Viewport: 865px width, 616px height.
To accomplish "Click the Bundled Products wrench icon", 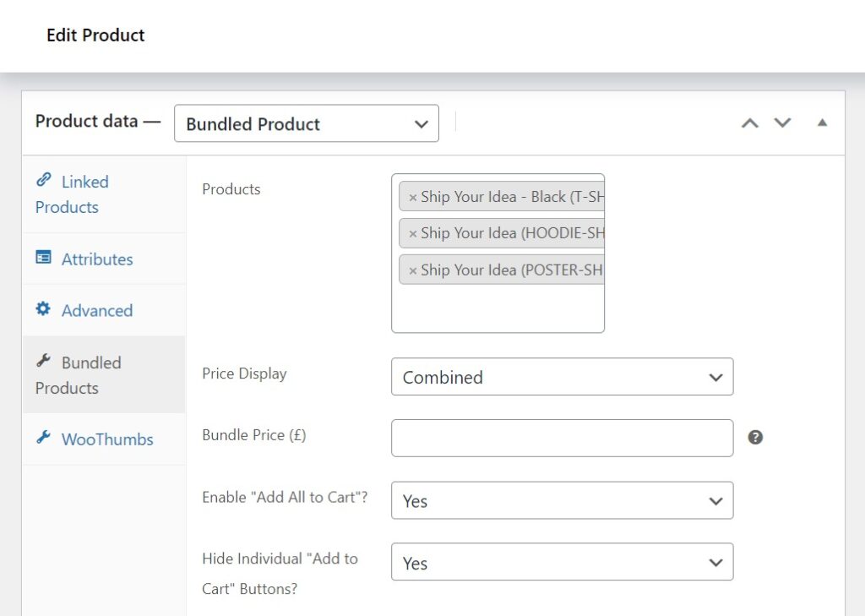I will click(x=45, y=363).
